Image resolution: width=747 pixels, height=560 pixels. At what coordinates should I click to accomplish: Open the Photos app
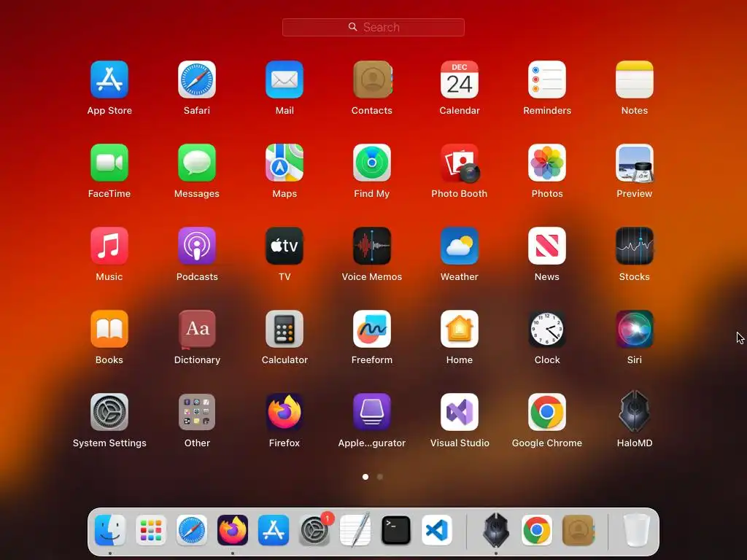[x=547, y=163]
